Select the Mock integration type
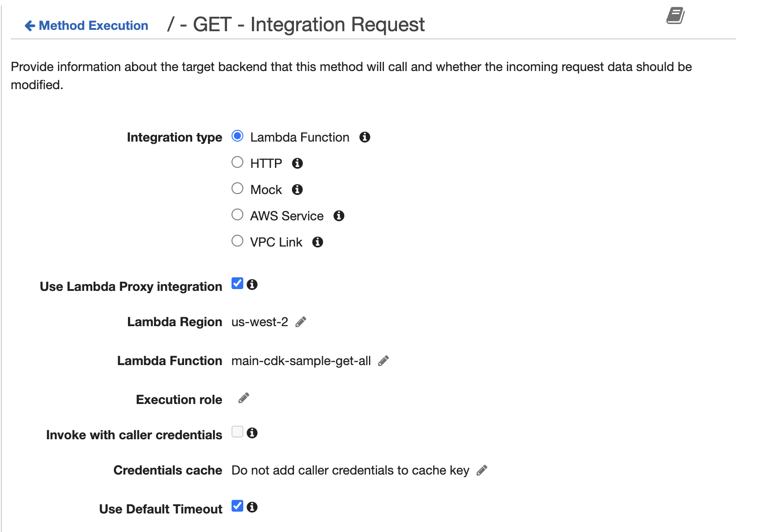Screen dimensions: 757x532 pos(237,188)
